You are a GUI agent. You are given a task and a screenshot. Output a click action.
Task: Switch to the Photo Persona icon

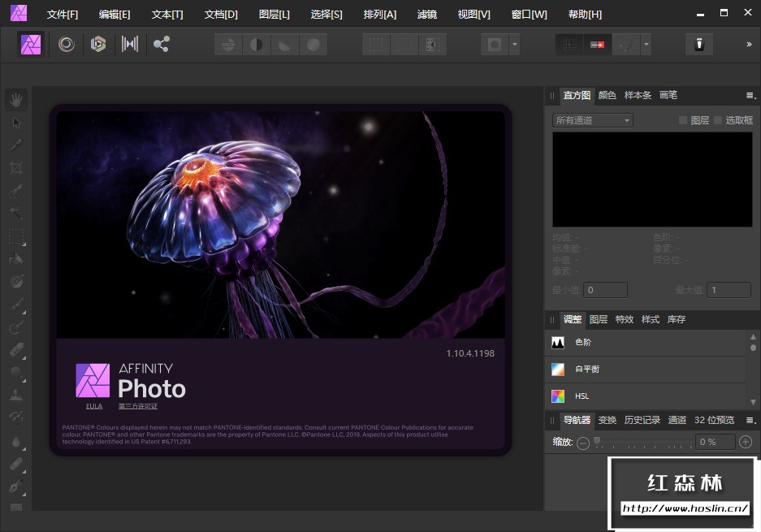tap(32, 45)
